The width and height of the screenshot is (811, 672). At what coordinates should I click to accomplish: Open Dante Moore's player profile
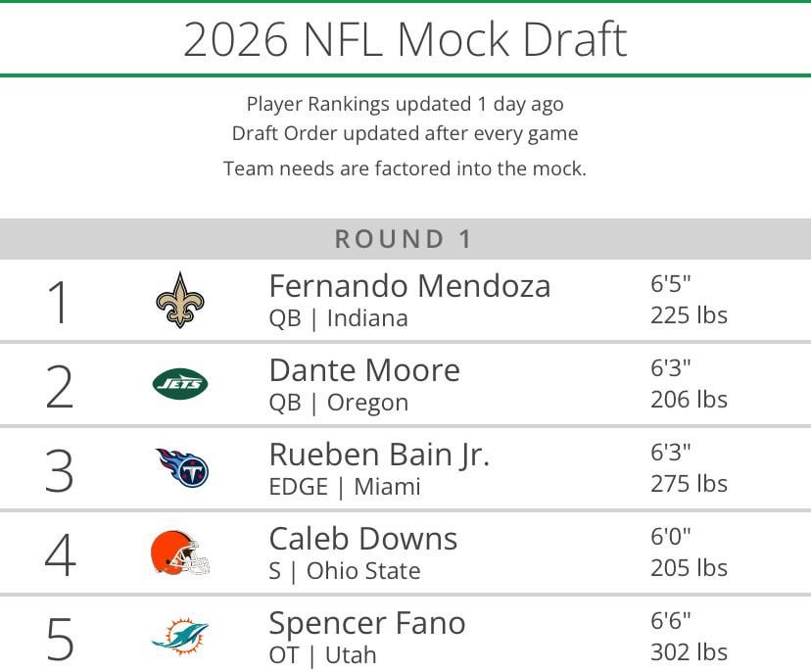[364, 370]
